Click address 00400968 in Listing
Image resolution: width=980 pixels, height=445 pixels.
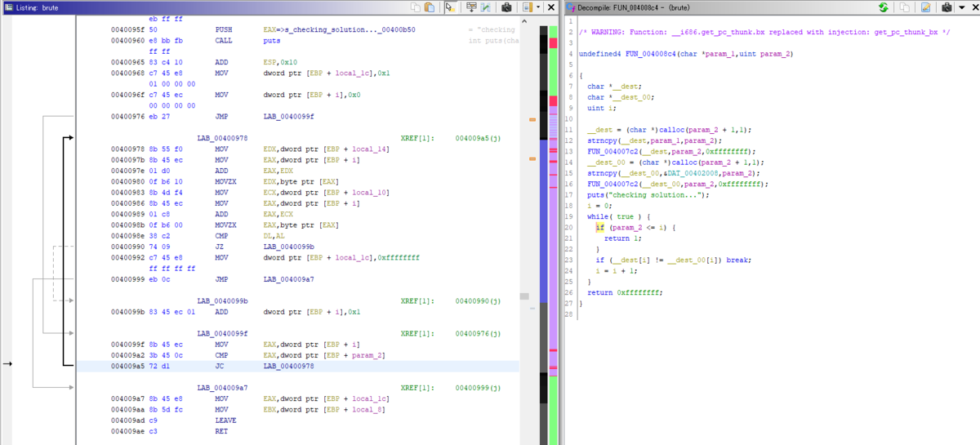pos(129,73)
